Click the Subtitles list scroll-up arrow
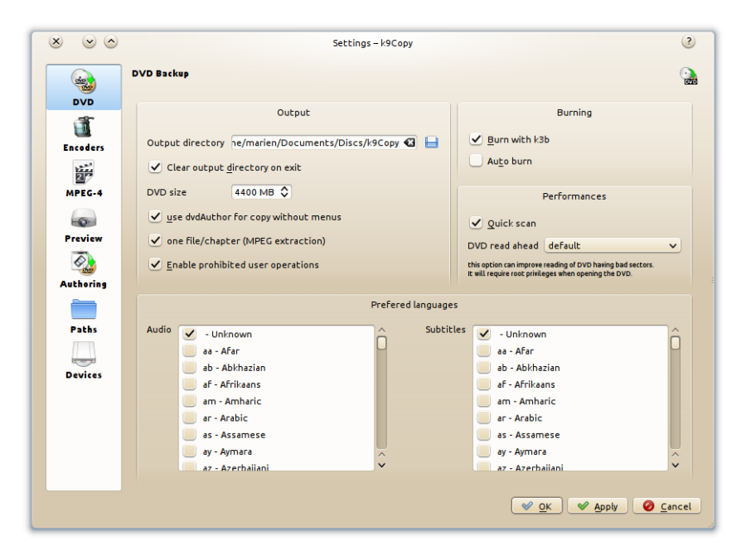746x560 pixels. [x=676, y=330]
